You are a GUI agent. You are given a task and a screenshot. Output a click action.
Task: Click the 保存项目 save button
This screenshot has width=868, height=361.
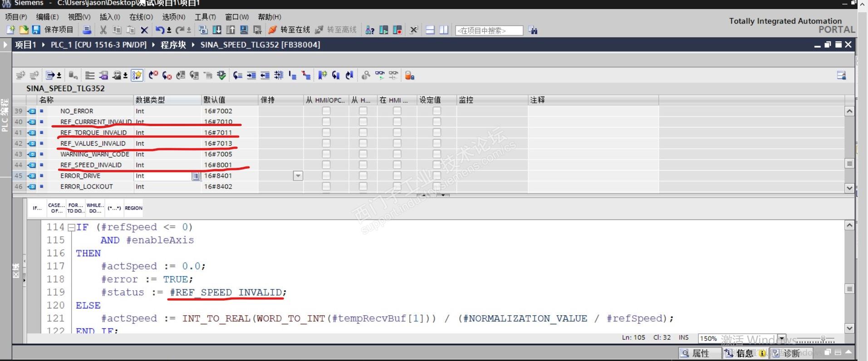tap(53, 30)
